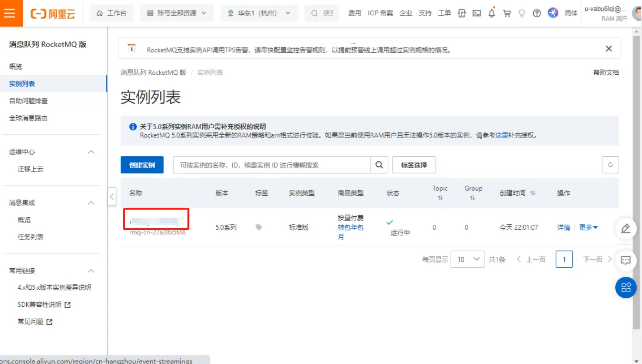Open the help question mark icon
Image resolution: width=642 pixels, height=364 pixels.
(x=537, y=13)
